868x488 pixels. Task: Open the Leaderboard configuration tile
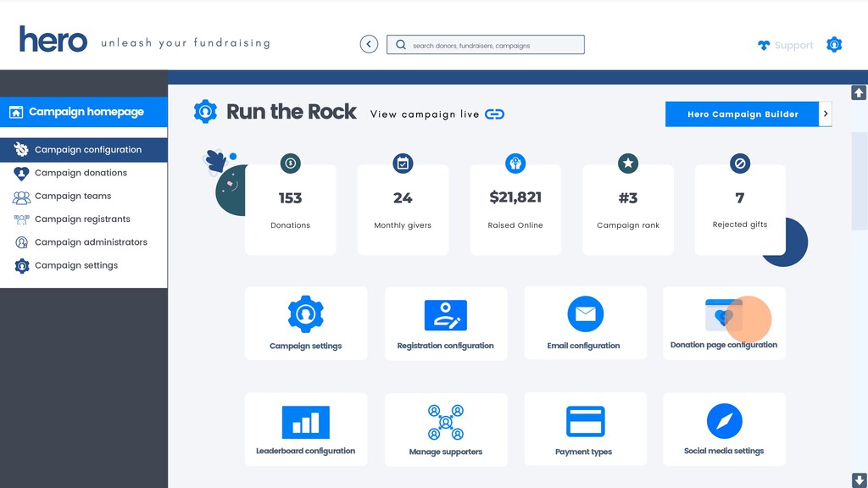point(306,430)
